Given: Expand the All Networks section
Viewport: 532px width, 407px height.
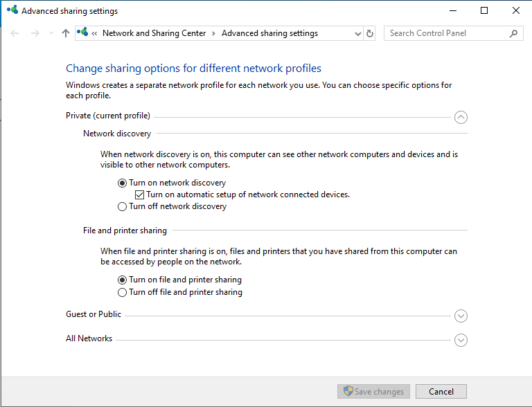Looking at the screenshot, I should coord(461,340).
